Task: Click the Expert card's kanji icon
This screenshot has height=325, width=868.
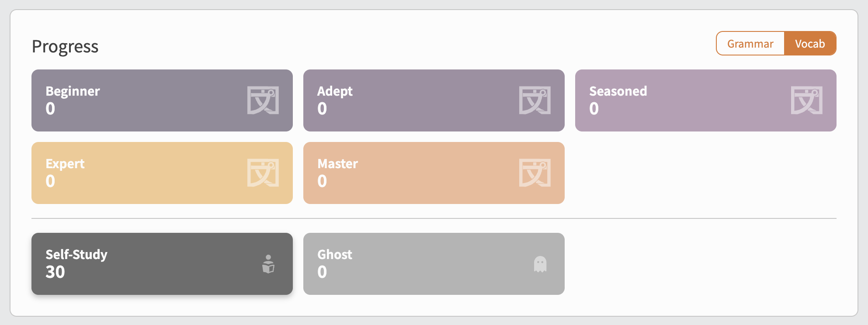Action: (x=263, y=173)
